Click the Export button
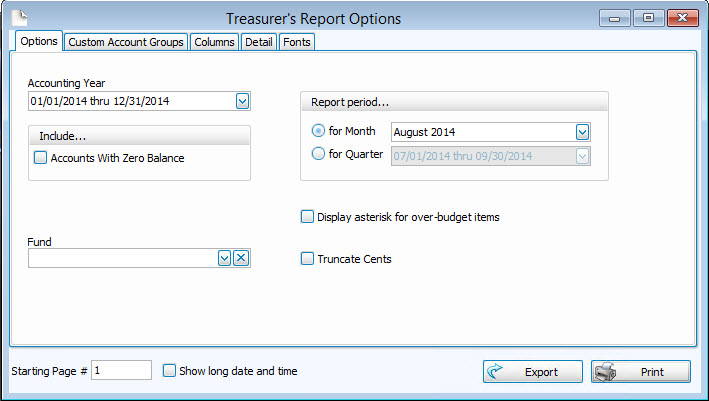 (532, 372)
